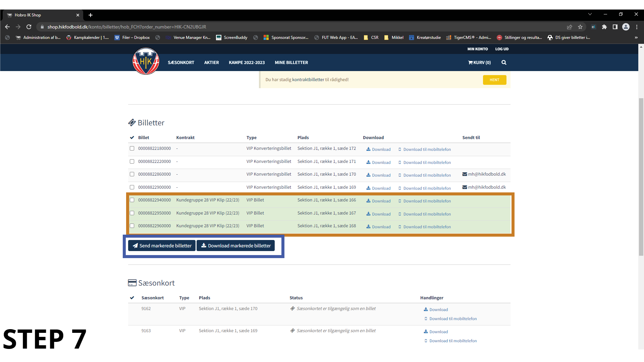Click the share page icon in address bar

tap(570, 27)
